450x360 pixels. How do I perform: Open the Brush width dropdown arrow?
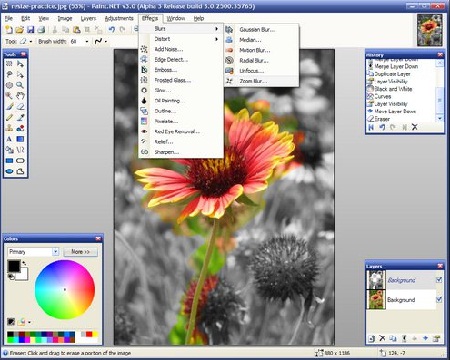pyautogui.click(x=87, y=41)
